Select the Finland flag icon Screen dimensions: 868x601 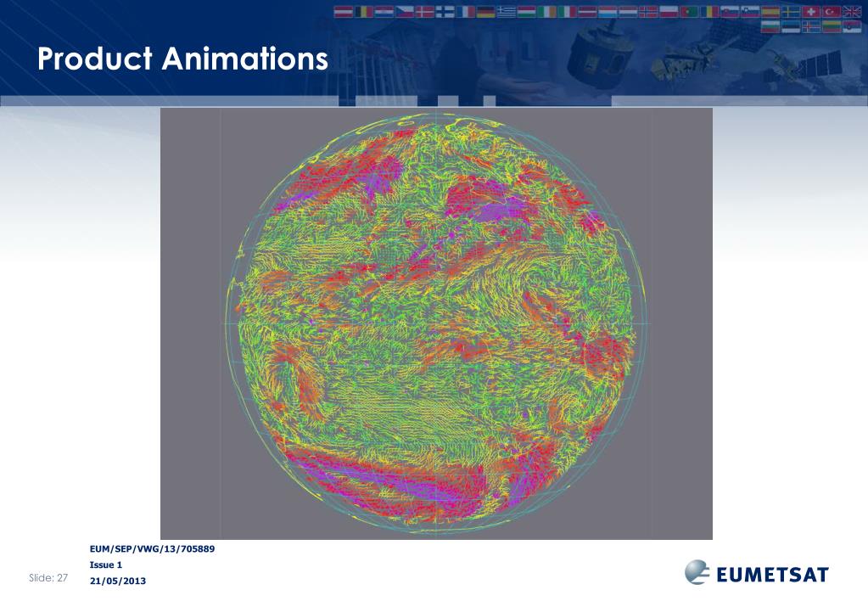[445, 12]
